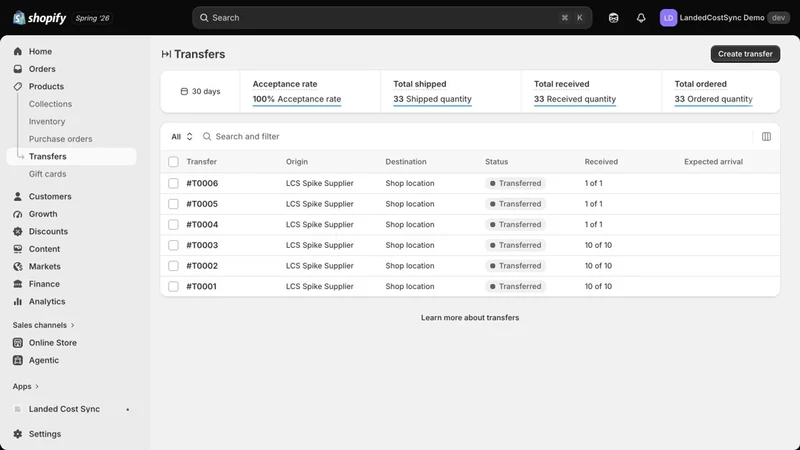The image size is (800, 450).
Task: Click the Discounts badge icon
Action: [x=18, y=231]
